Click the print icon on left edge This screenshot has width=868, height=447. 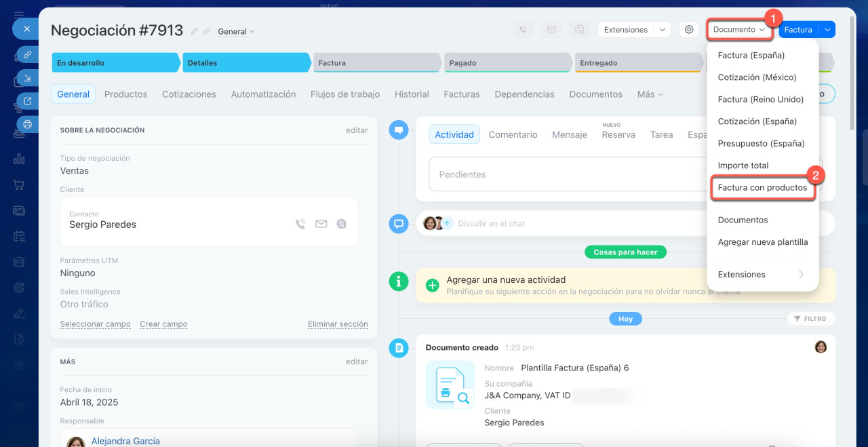point(27,124)
